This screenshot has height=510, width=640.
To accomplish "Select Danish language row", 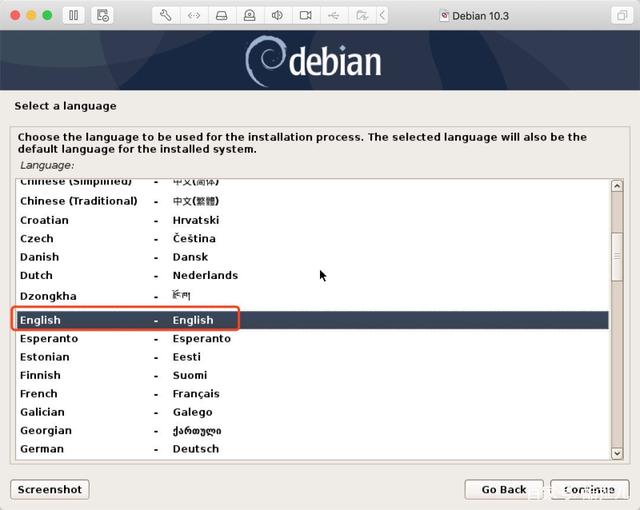I will pos(312,257).
